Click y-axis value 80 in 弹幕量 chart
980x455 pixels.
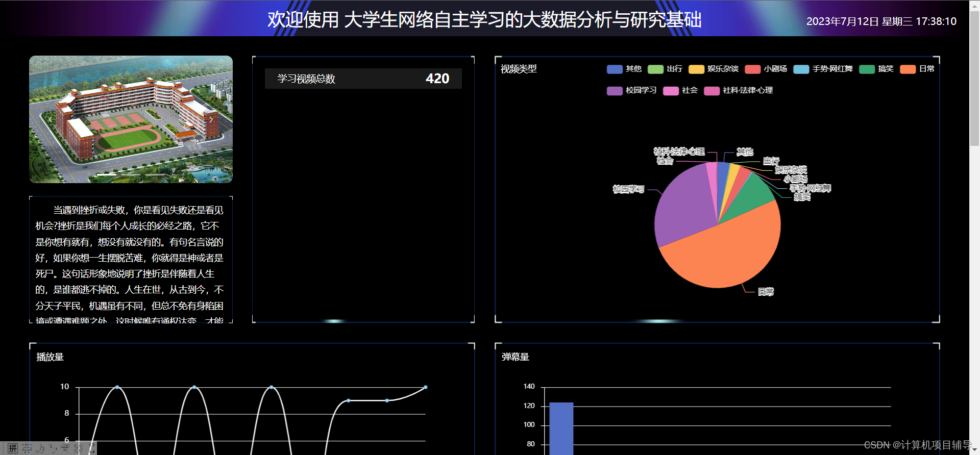[531, 444]
